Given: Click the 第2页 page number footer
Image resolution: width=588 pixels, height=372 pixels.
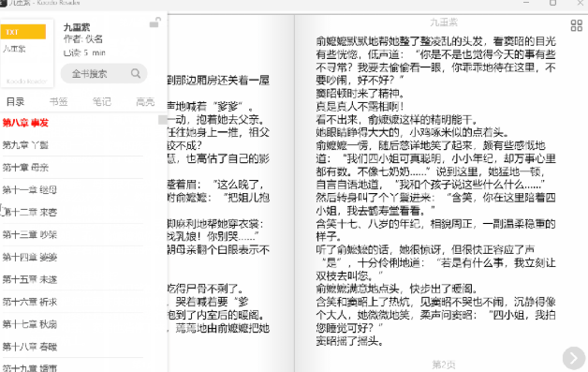Looking at the screenshot, I should (x=444, y=365).
